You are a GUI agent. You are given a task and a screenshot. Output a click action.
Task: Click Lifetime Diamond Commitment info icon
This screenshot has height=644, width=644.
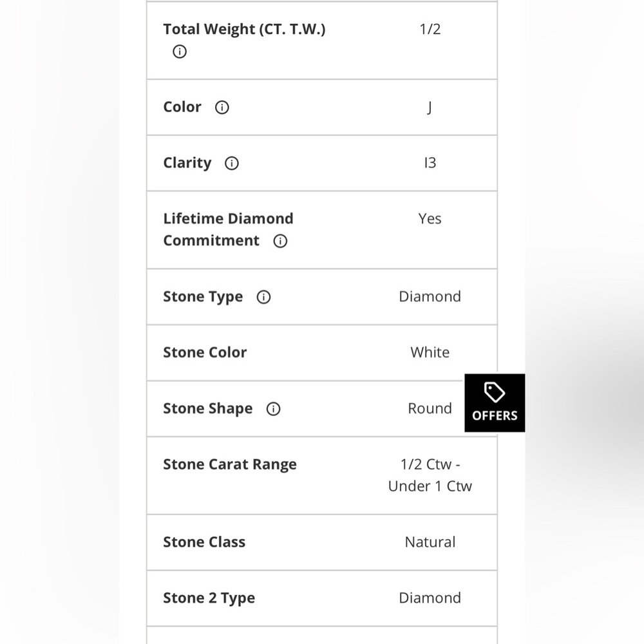tap(280, 241)
